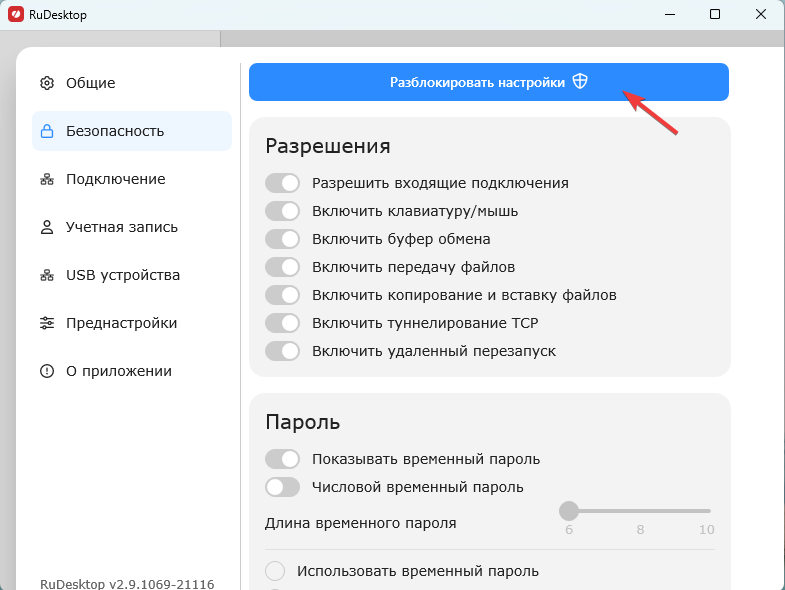Click the RuDesktop logo in title bar
Image resolution: width=785 pixels, height=590 pixels.
16,15
